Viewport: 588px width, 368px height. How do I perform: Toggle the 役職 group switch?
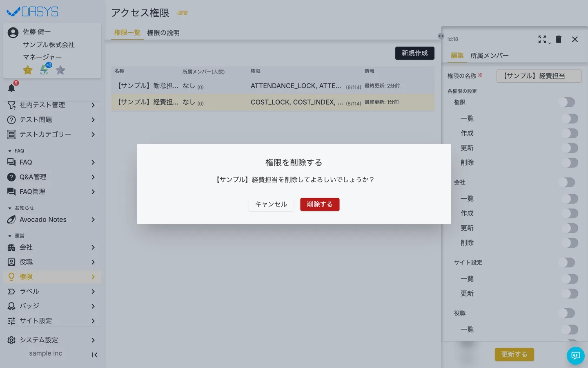pyautogui.click(x=567, y=313)
